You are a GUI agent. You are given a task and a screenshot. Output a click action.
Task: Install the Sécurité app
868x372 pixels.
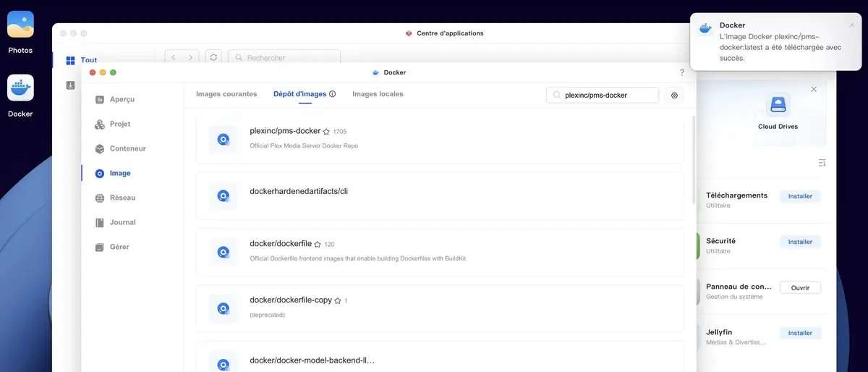[x=800, y=242]
